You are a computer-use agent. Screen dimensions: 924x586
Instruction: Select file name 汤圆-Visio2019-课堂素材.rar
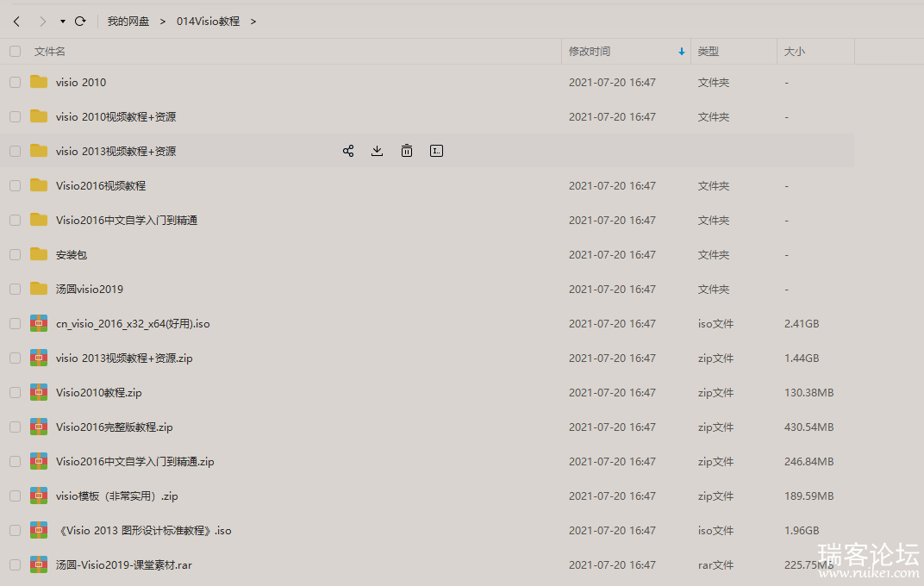(124, 564)
